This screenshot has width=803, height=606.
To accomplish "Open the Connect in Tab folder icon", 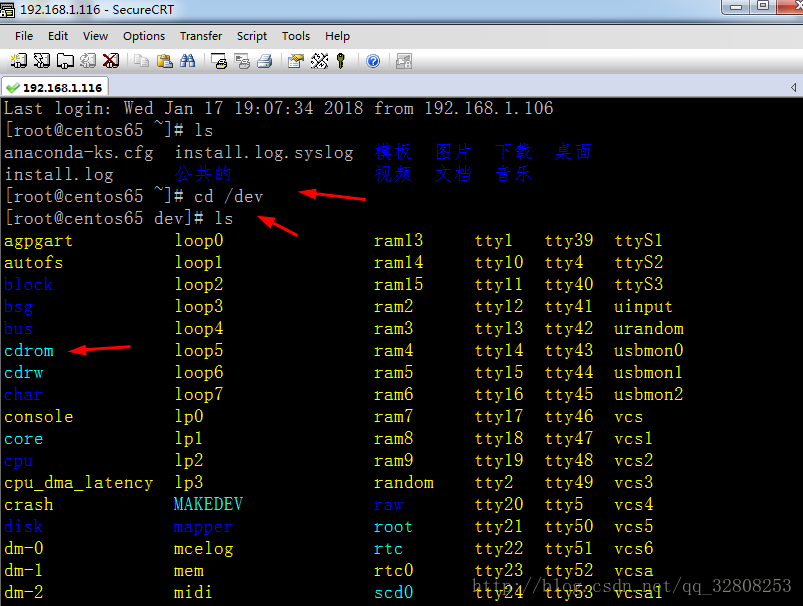I will (x=65, y=61).
